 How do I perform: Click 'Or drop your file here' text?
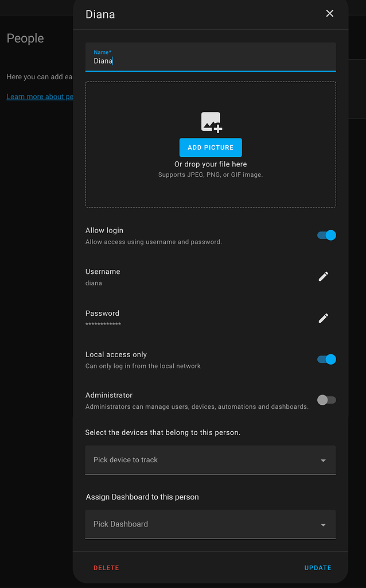coord(211,164)
